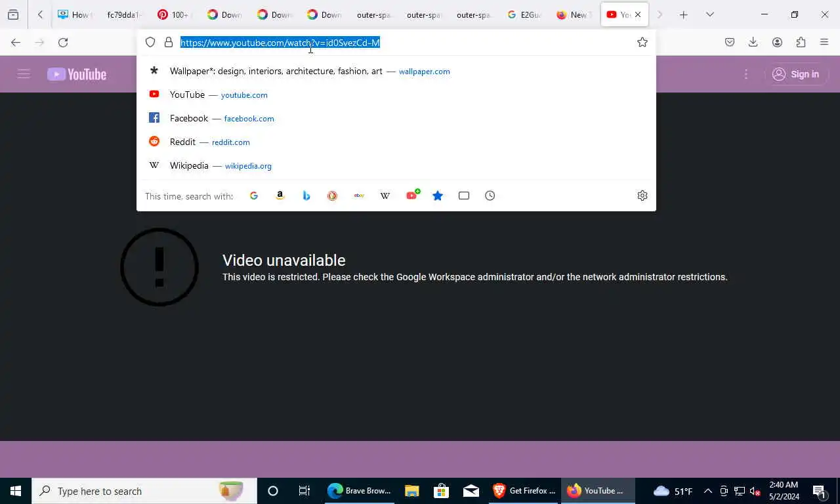The image size is (840, 504).
Task: Select Wikipedia wikipedia.org suggestion
Action: click(x=396, y=165)
